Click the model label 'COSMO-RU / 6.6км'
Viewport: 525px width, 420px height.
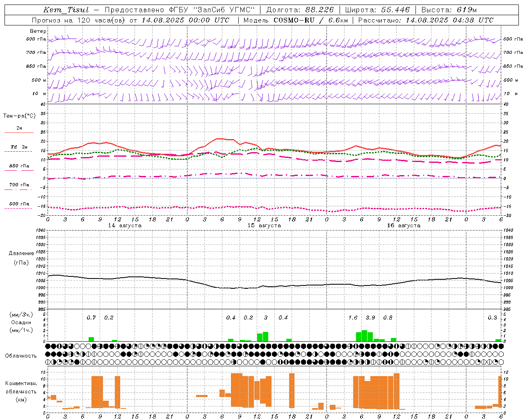(310, 20)
